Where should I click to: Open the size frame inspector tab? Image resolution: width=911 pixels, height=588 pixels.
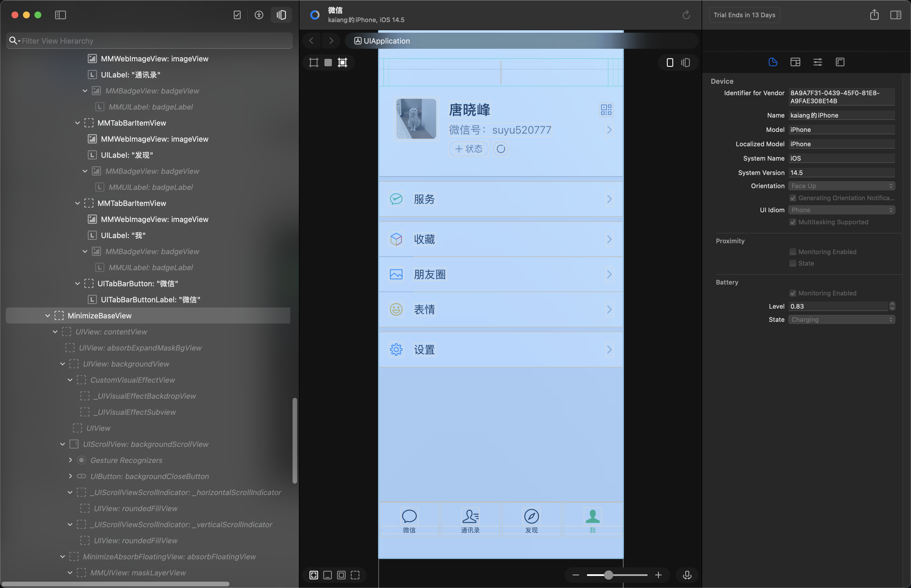tap(840, 62)
